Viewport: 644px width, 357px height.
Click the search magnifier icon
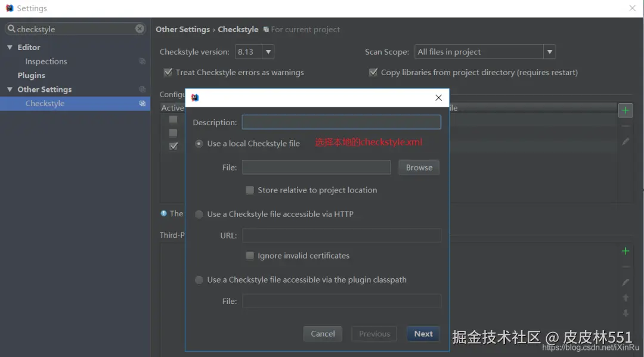[11, 29]
